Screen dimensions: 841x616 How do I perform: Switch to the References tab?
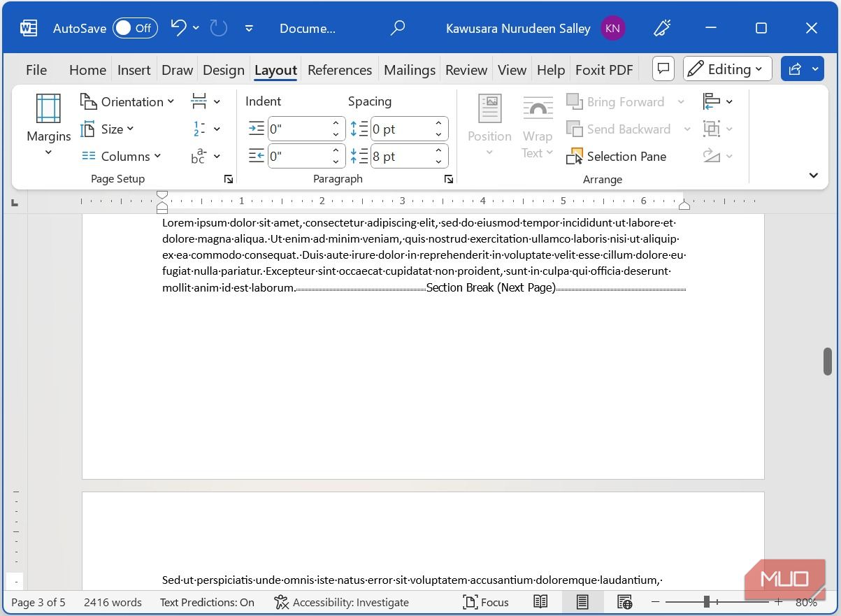coord(340,70)
